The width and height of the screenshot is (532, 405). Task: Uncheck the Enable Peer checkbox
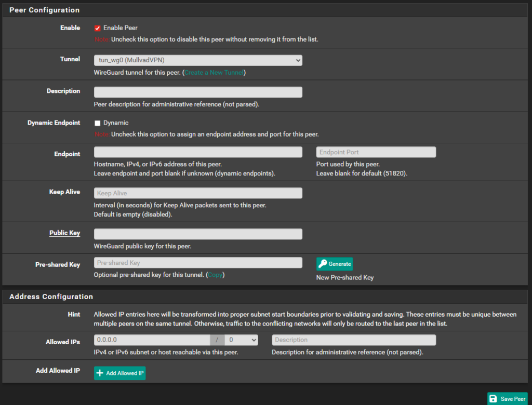97,28
